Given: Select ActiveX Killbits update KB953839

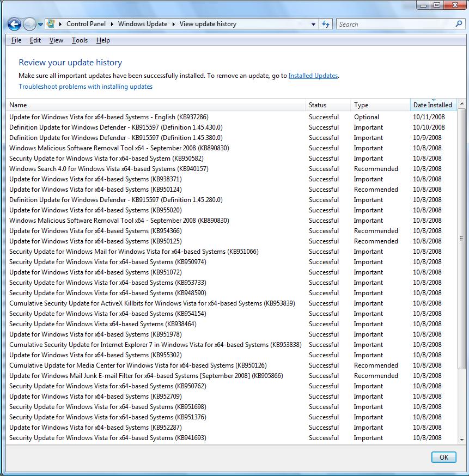Looking at the screenshot, I should (x=232, y=303).
